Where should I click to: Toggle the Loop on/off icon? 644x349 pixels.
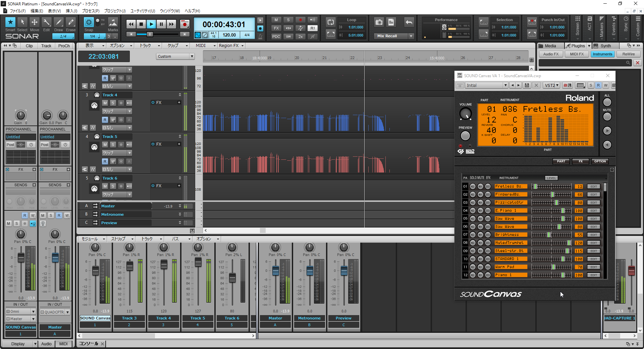(331, 22)
